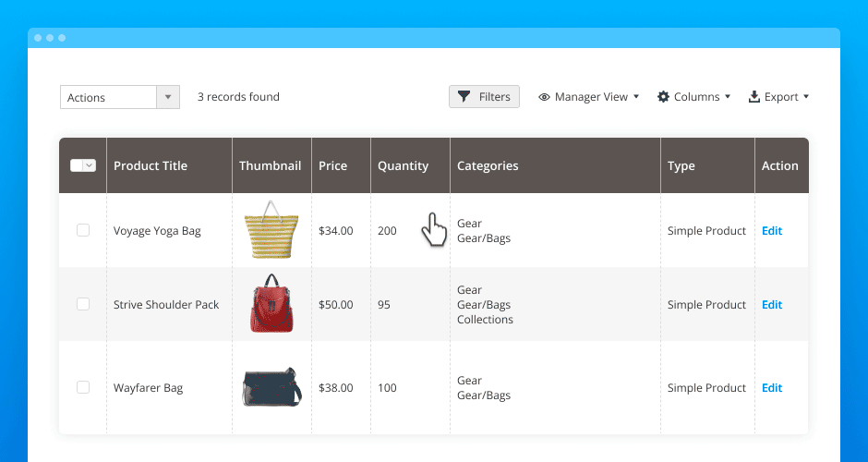
Task: Tick the Voyage Yoga Bag row checkbox
Action: 83,230
